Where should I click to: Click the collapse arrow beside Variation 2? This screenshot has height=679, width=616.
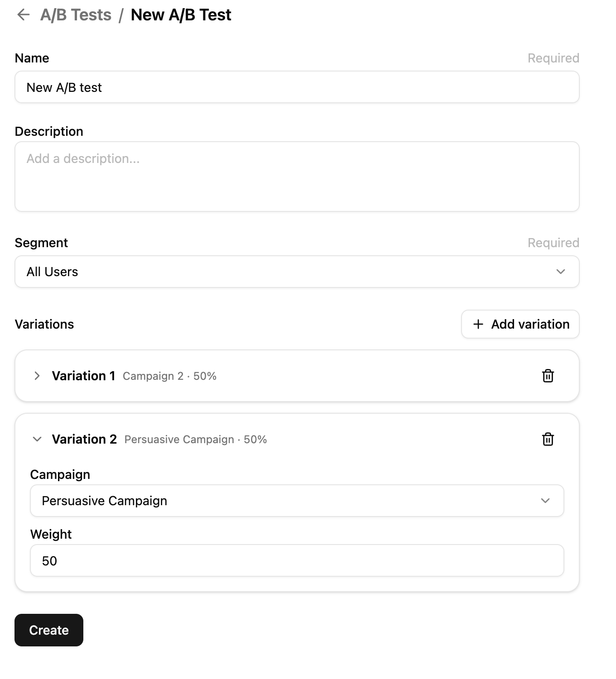coord(37,439)
